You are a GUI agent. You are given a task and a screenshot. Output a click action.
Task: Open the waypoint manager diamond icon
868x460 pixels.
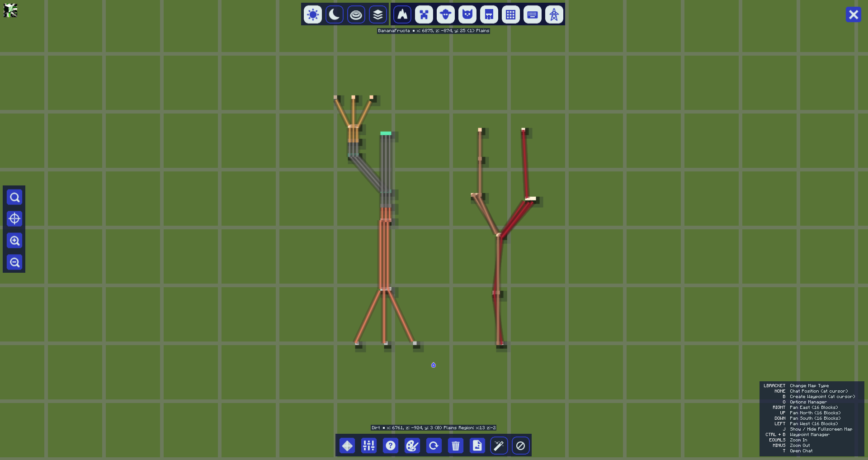[347, 446]
